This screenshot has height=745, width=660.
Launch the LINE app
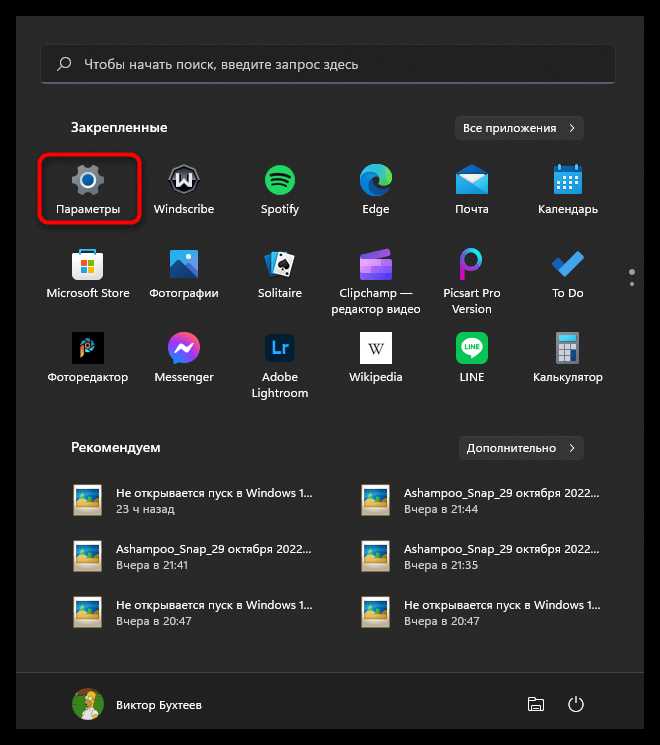pos(472,358)
